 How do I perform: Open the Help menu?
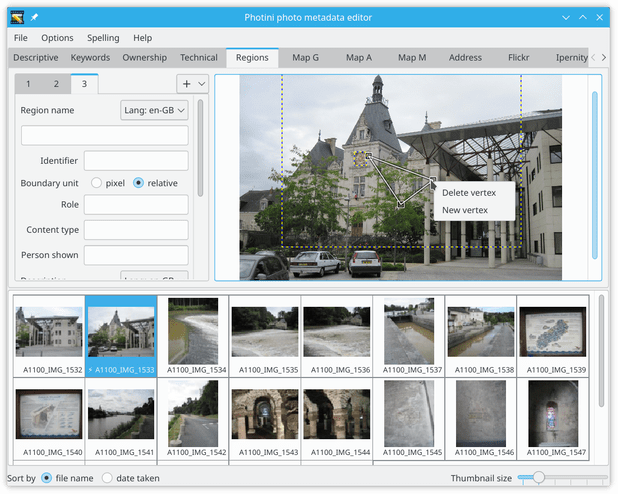[142, 38]
